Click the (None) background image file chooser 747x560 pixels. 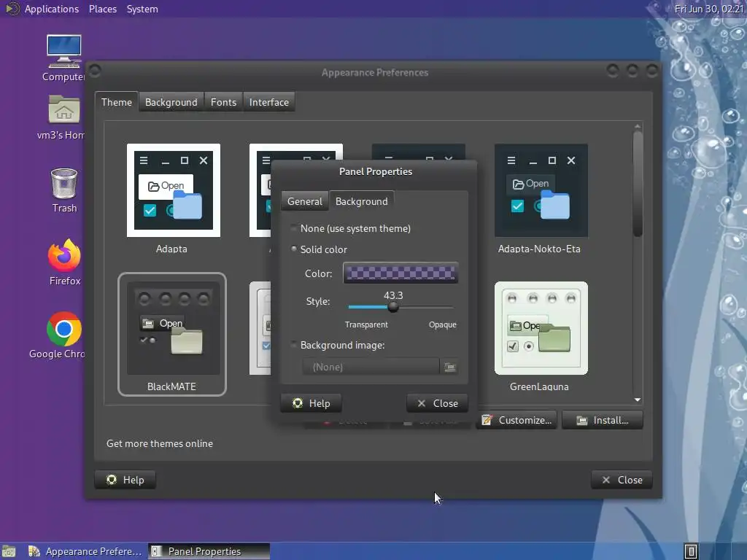click(x=371, y=367)
